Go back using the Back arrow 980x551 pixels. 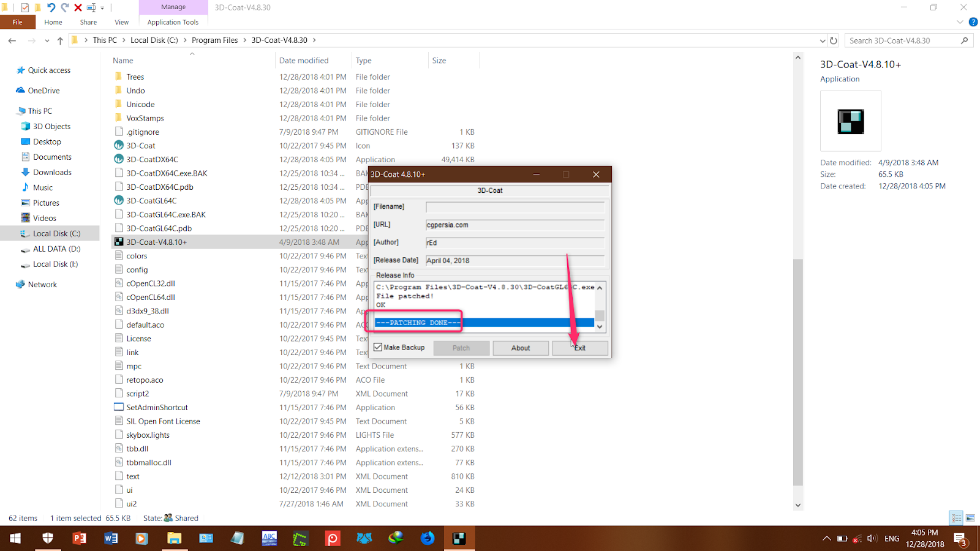(12, 40)
